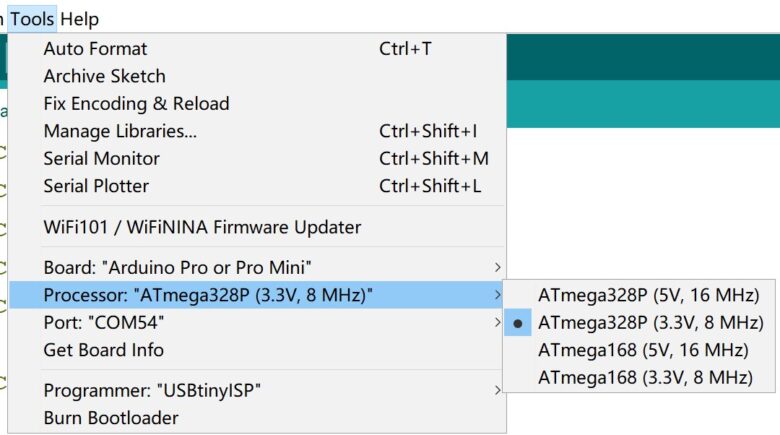Open Manage Libraries...
780x435 pixels.
pyautogui.click(x=258, y=131)
